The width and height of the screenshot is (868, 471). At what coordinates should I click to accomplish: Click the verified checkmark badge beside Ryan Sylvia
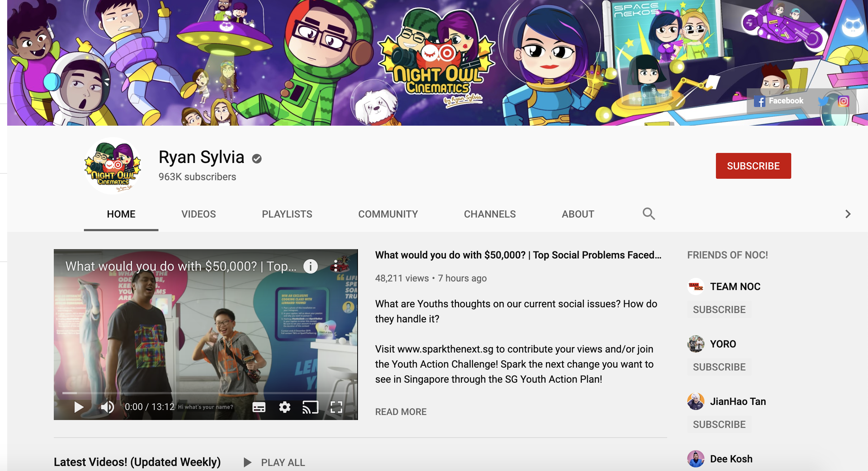point(257,158)
